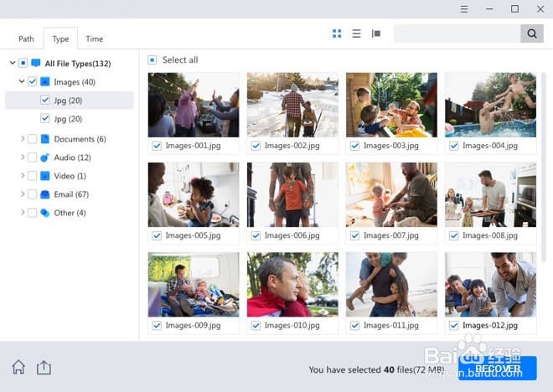Open the Time tab
Image resolution: width=553 pixels, height=392 pixels.
click(x=95, y=39)
